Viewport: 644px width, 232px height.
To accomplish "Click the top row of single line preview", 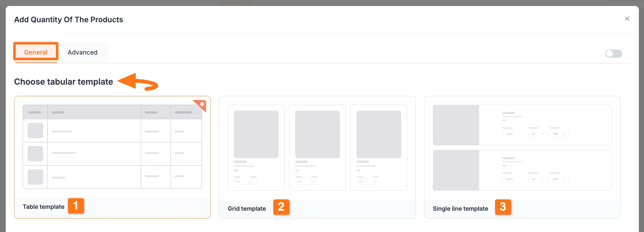I will pyautogui.click(x=522, y=125).
